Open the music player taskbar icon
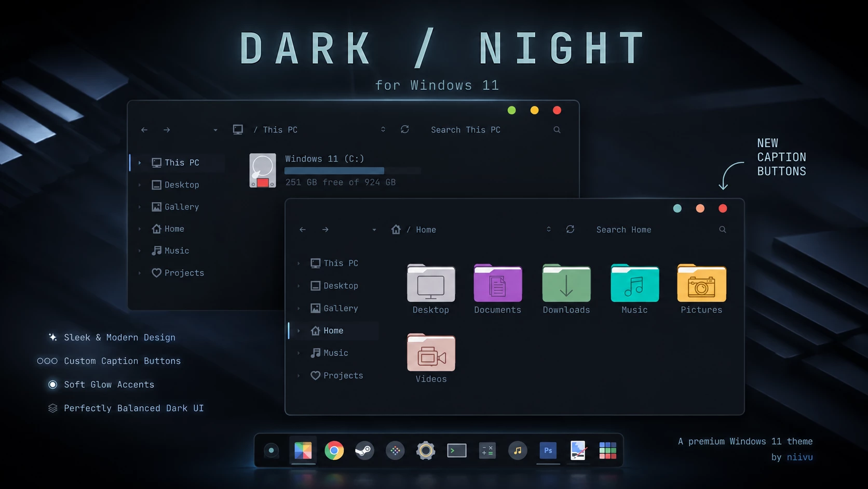This screenshot has width=868, height=489. (518, 451)
